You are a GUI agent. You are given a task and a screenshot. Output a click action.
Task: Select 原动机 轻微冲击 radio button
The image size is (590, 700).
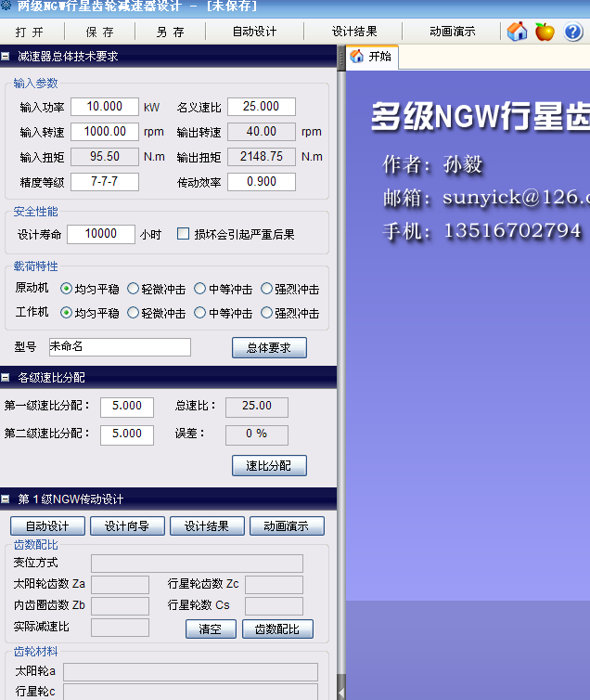133,289
